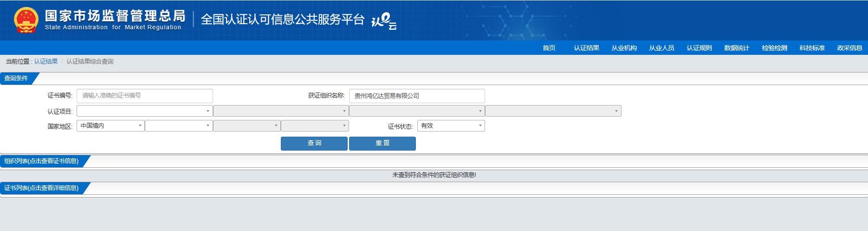Open 数据统计 navigation item
The height and width of the screenshot is (231, 868).
pyautogui.click(x=737, y=48)
